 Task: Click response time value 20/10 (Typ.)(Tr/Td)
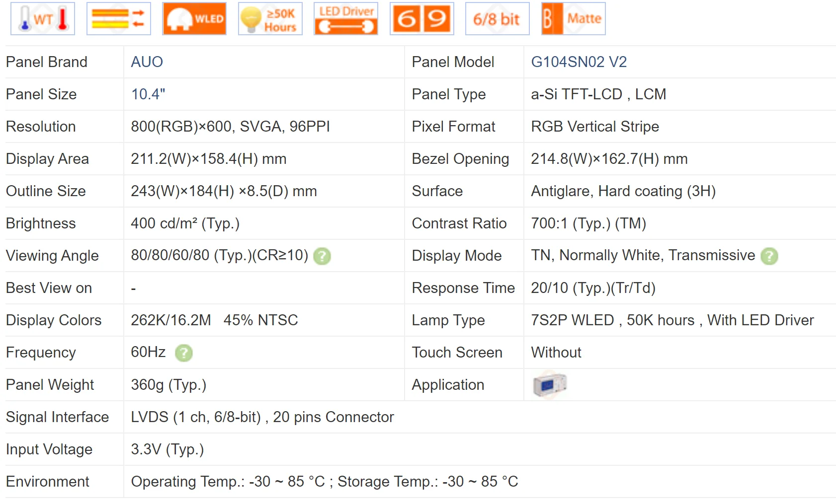593,288
